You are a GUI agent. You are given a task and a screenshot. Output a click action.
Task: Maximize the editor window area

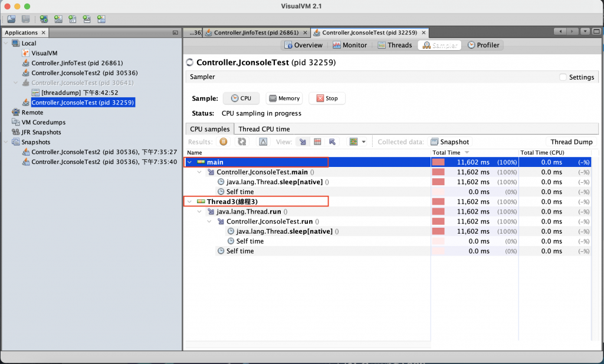click(596, 32)
